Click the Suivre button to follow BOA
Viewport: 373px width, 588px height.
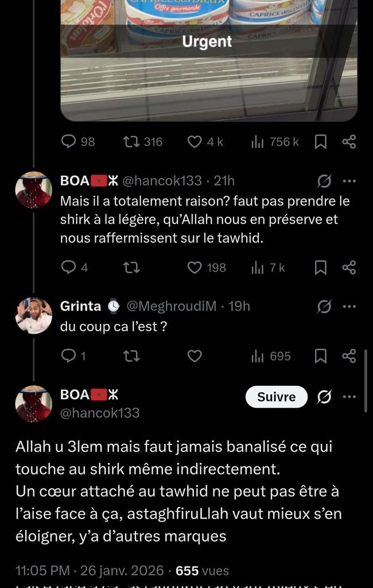(276, 397)
